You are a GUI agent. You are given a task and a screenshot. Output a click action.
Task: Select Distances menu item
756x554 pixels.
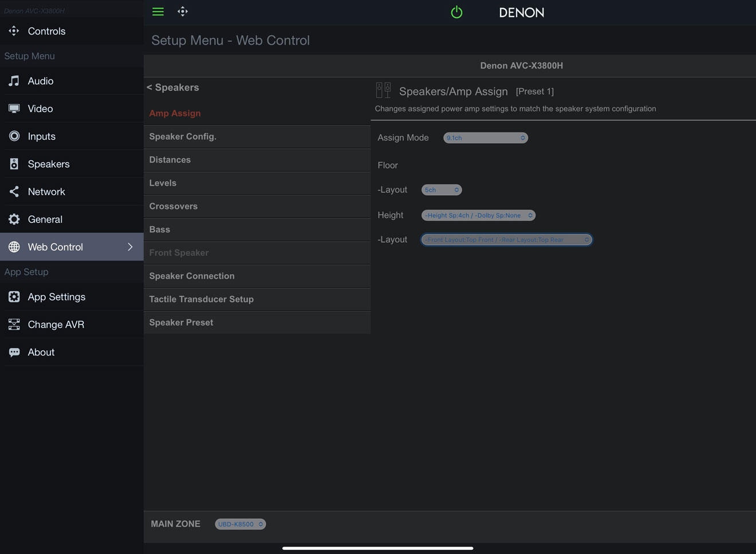(x=257, y=160)
